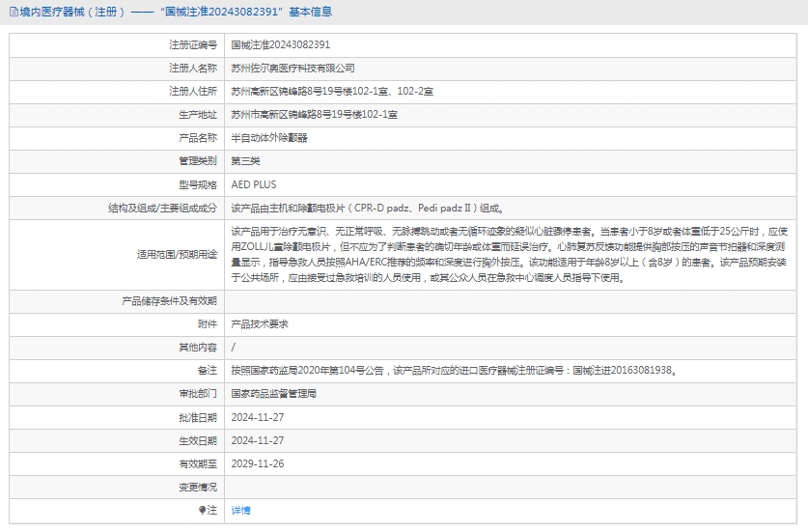Select registrant name 苏州佐尔奥医疗科技有限公司
808x532 pixels.
pos(293,69)
